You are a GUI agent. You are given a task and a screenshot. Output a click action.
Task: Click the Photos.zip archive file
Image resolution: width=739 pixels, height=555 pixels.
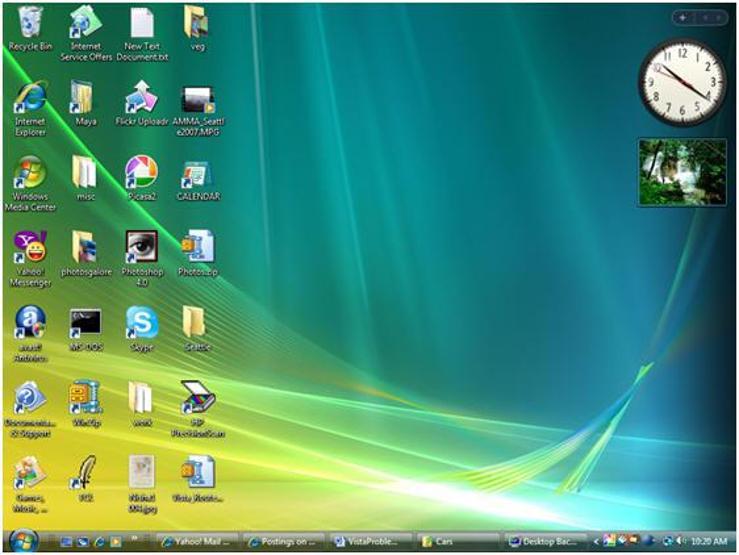tap(198, 247)
